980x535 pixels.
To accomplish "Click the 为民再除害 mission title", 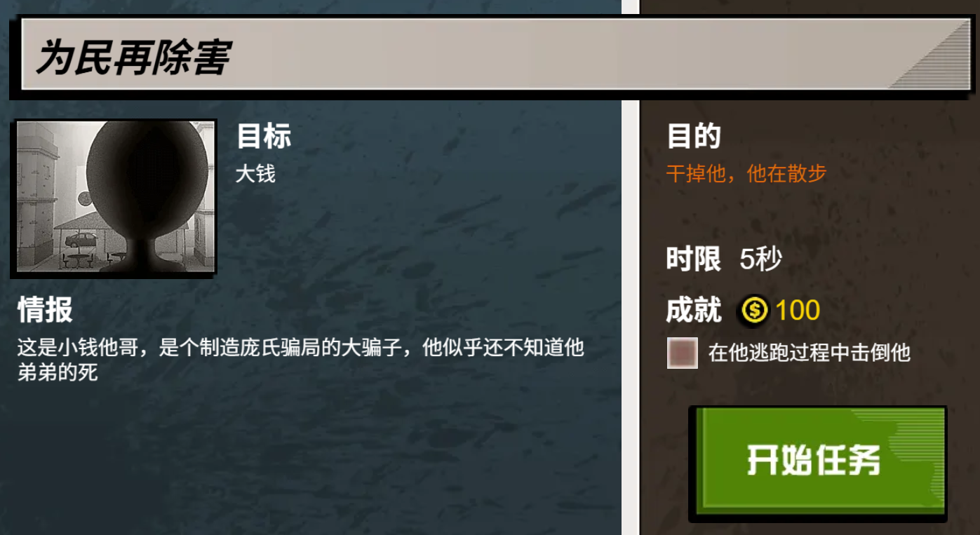I will pos(133,57).
